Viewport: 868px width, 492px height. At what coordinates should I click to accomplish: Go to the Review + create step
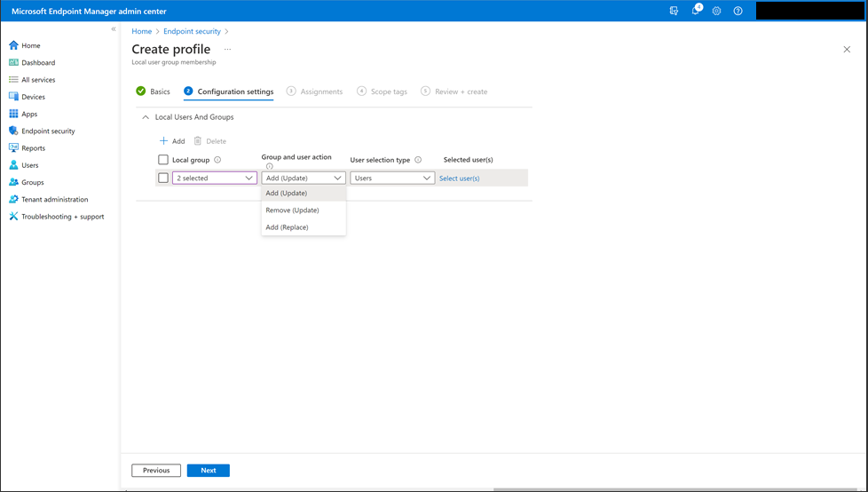[x=454, y=91]
